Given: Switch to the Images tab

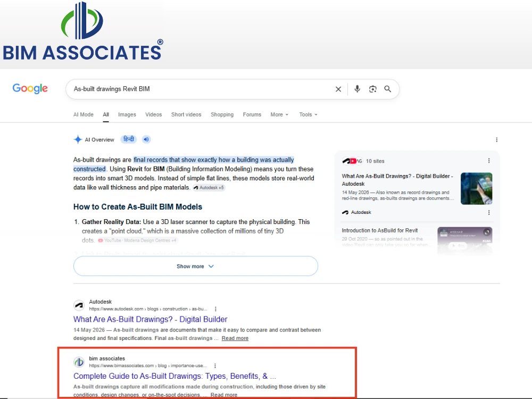Looking at the screenshot, I should [x=127, y=115].
